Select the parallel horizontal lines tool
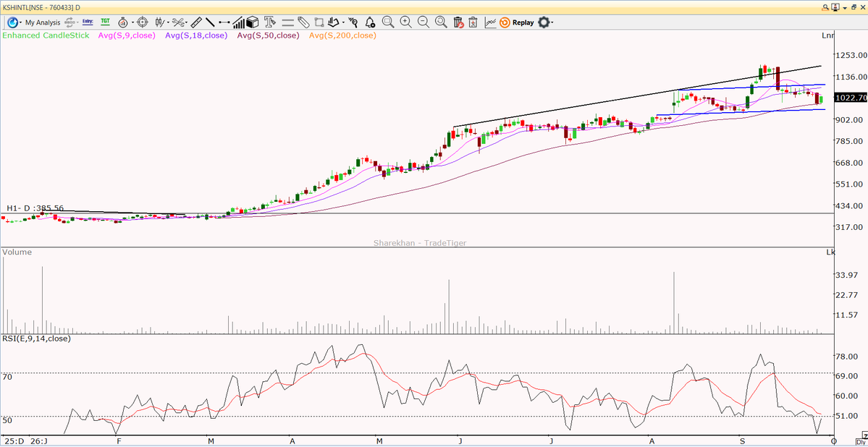The image size is (868, 447). 288,22
